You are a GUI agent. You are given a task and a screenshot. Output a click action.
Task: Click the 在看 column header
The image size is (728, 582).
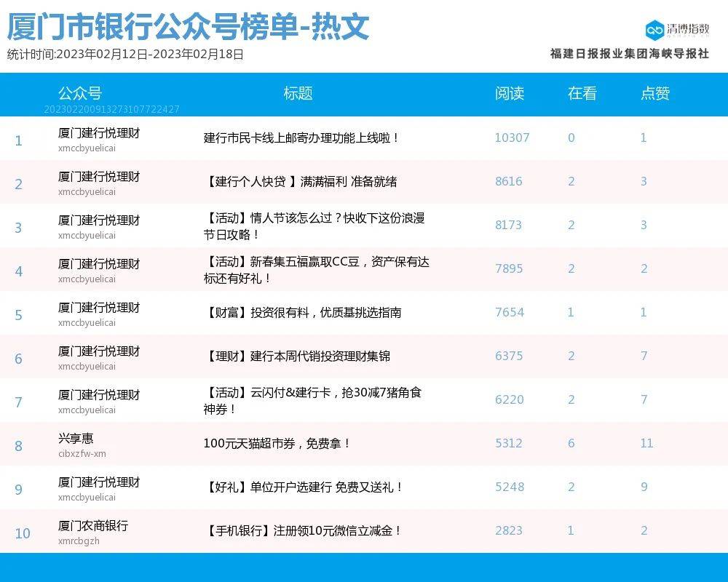[x=582, y=93]
